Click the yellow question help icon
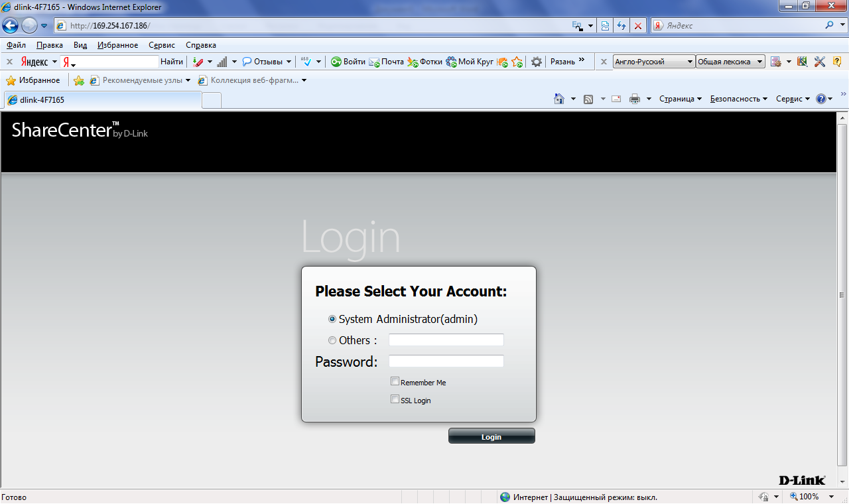The image size is (849, 504). tap(837, 62)
